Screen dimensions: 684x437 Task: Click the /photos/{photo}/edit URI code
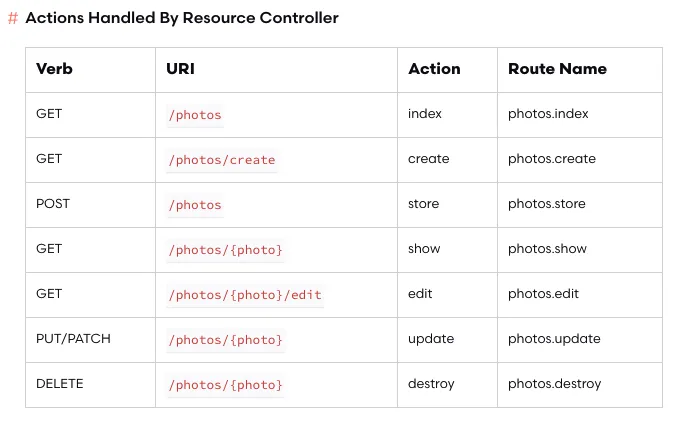tap(245, 295)
